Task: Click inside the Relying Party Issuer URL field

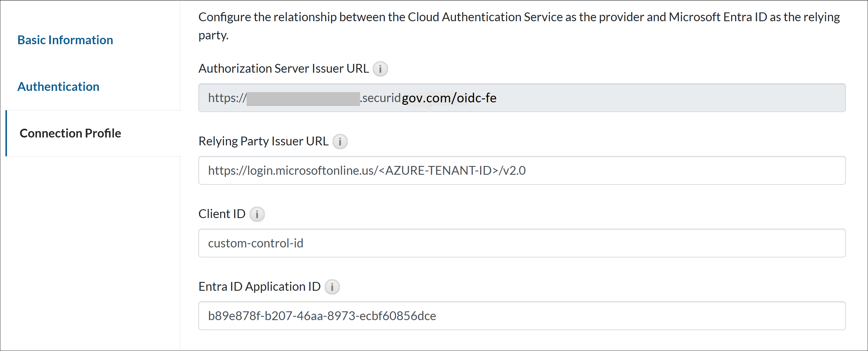Action: [x=522, y=171]
